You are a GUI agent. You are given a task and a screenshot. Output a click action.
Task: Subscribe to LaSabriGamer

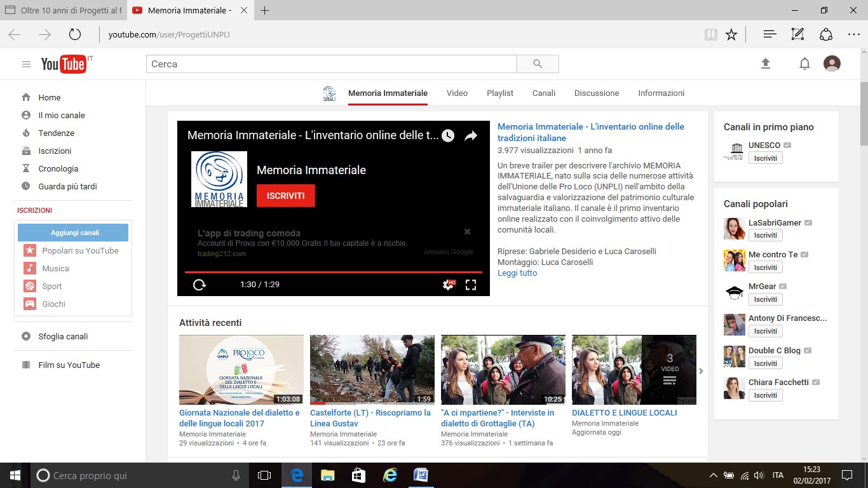766,235
